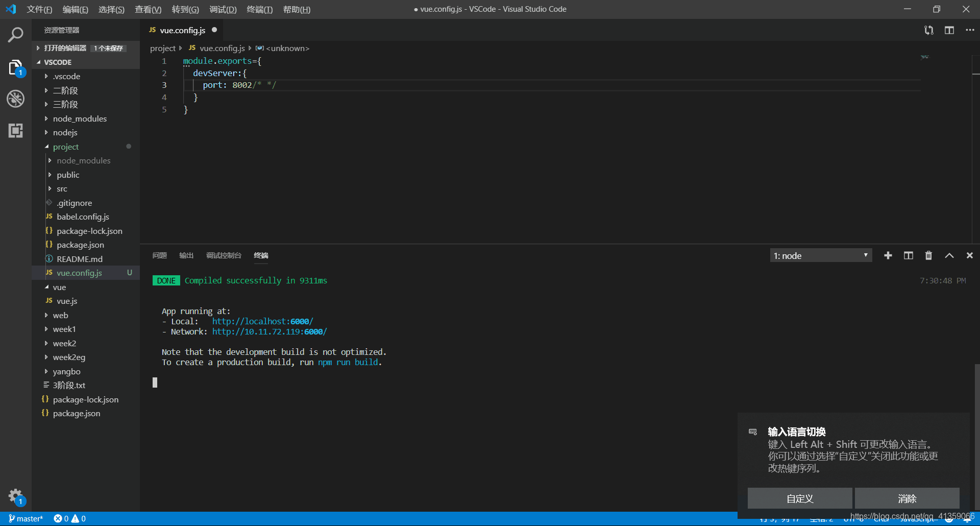Create a new terminal with plus icon
The width and height of the screenshot is (980, 526).
point(888,255)
